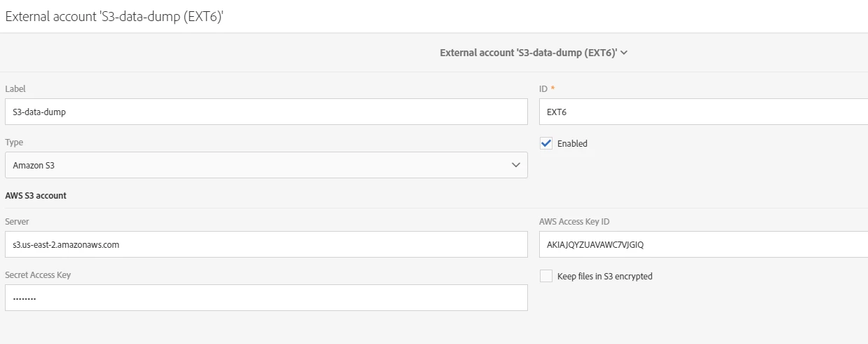Enable the Keep files in S3 encrypted checkbox
This screenshot has height=344, width=868.
[x=546, y=276]
